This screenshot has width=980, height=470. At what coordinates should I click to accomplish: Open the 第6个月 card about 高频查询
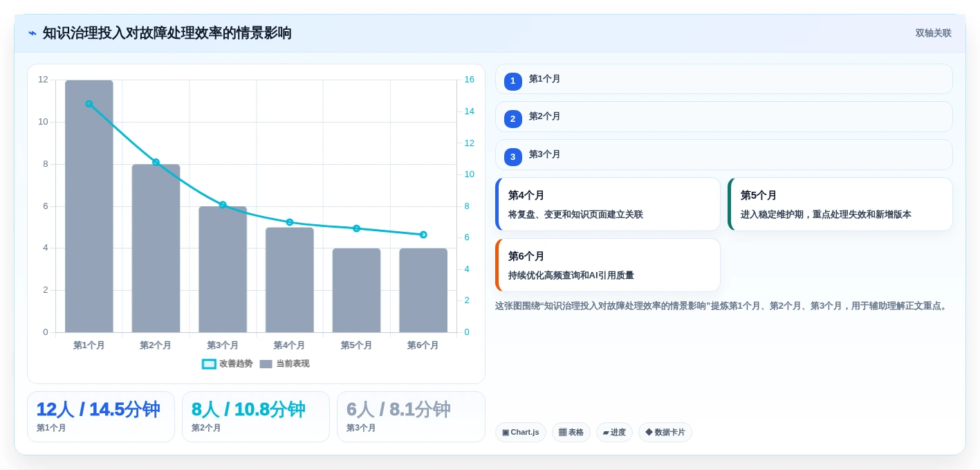point(608,265)
